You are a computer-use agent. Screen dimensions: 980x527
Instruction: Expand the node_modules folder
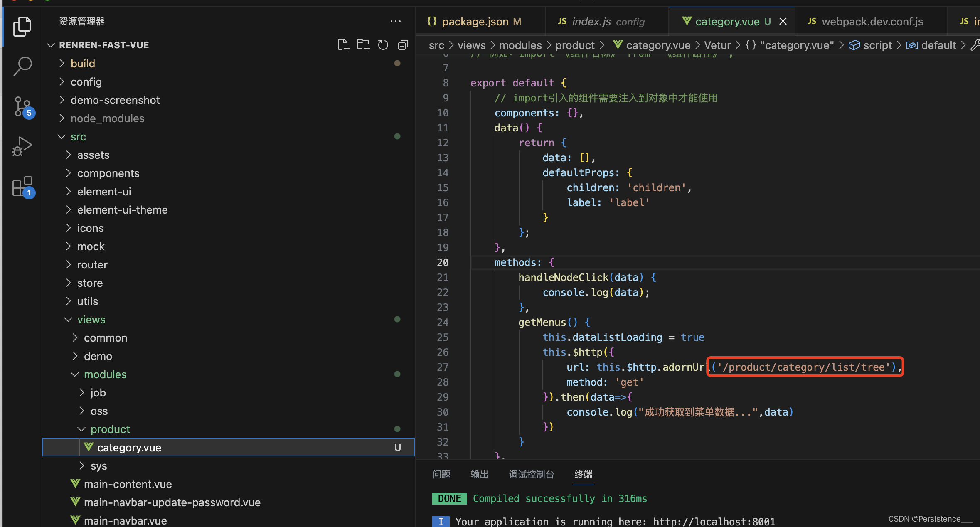tap(228, 118)
